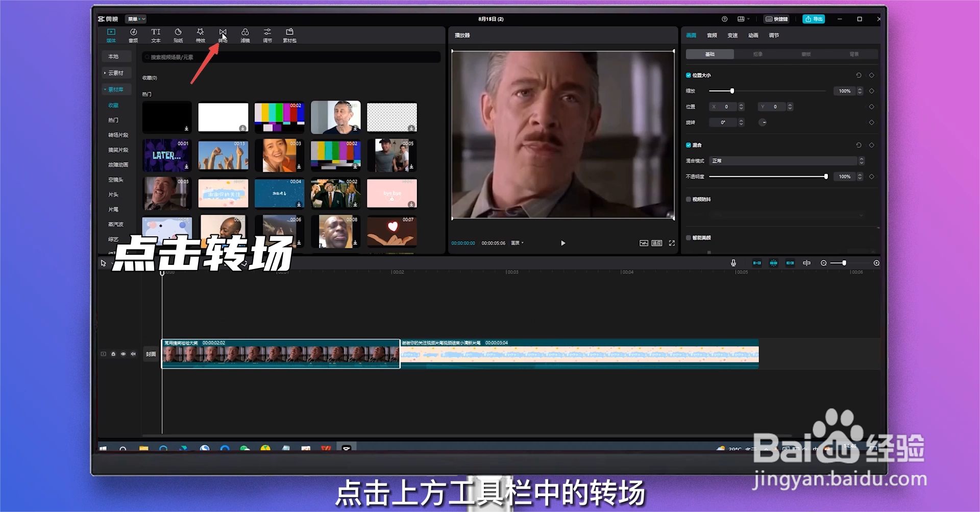Uncheck the 混合 blend checkbox

coord(689,145)
